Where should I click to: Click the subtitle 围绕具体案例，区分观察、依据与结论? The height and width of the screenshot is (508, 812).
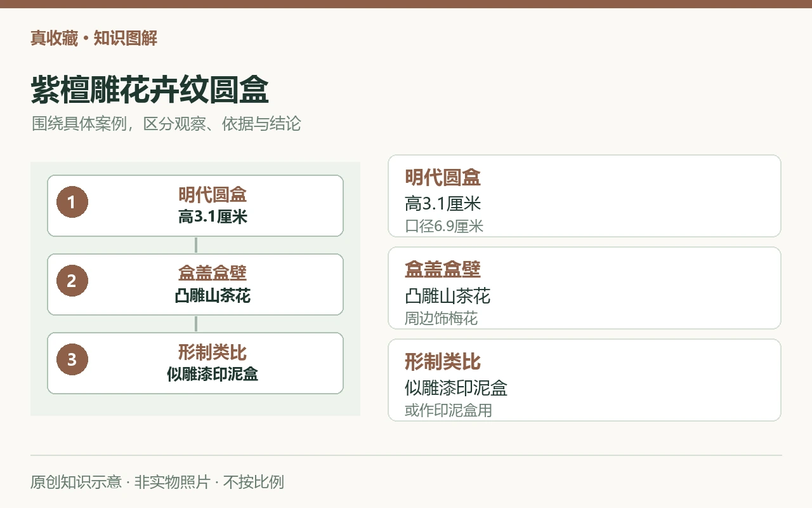[x=166, y=124]
